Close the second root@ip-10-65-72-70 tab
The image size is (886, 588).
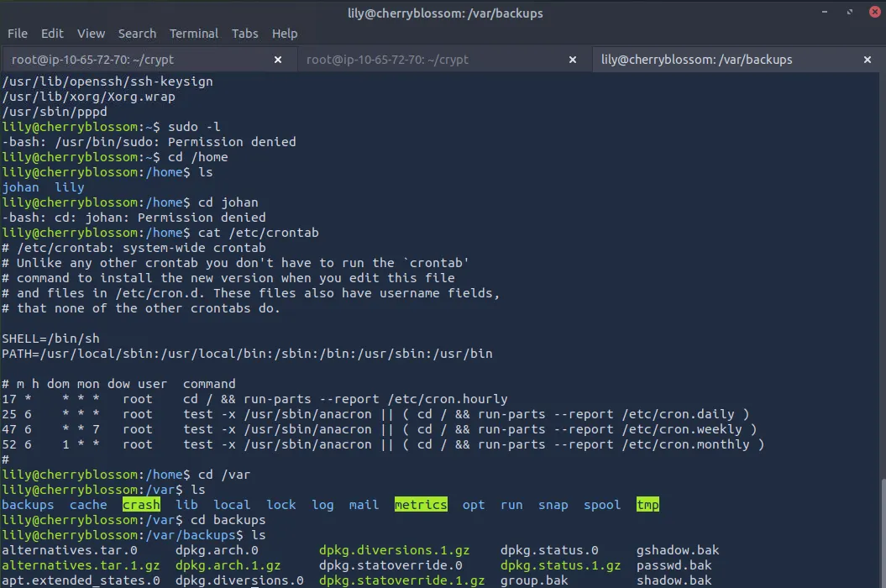[x=574, y=60]
